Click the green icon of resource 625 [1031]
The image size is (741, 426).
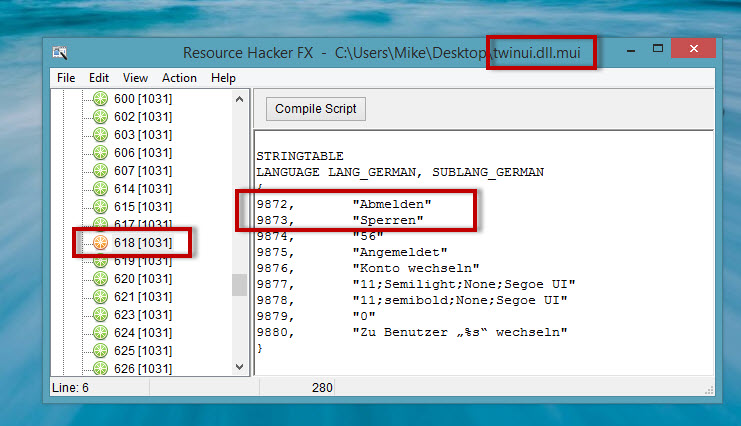(x=100, y=350)
